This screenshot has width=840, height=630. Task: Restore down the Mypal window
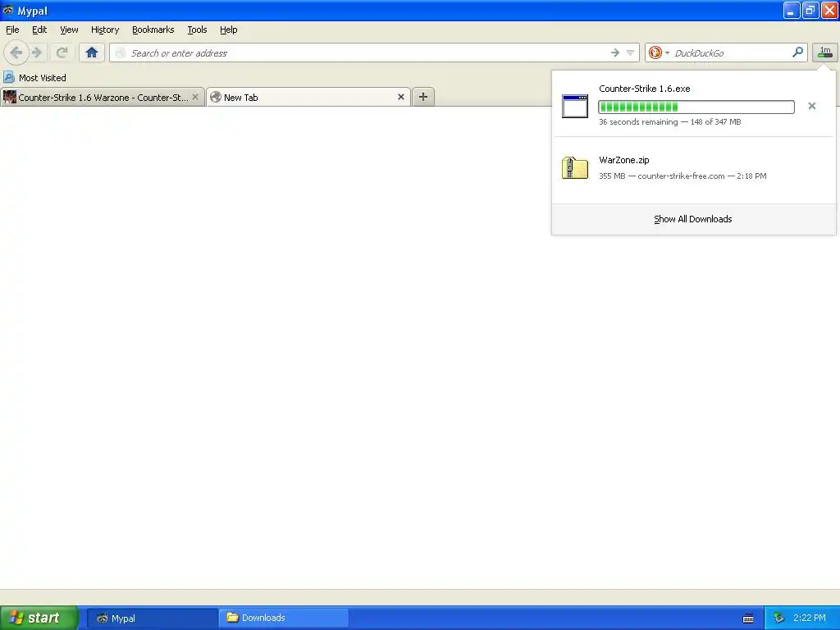point(810,10)
